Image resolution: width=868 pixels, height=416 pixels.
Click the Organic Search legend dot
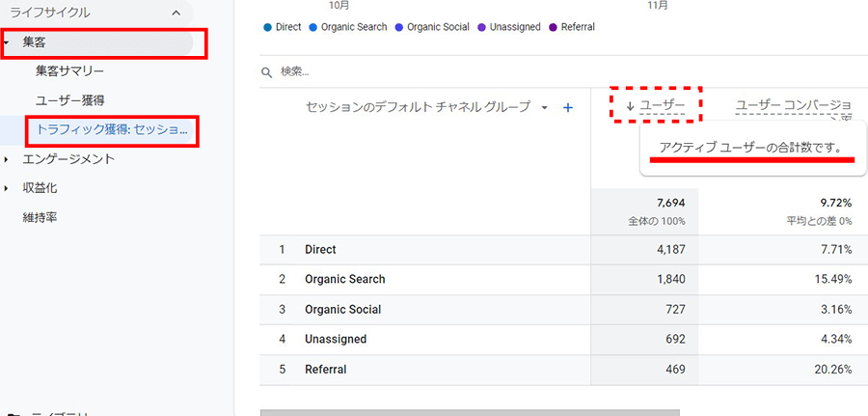pyautogui.click(x=313, y=27)
